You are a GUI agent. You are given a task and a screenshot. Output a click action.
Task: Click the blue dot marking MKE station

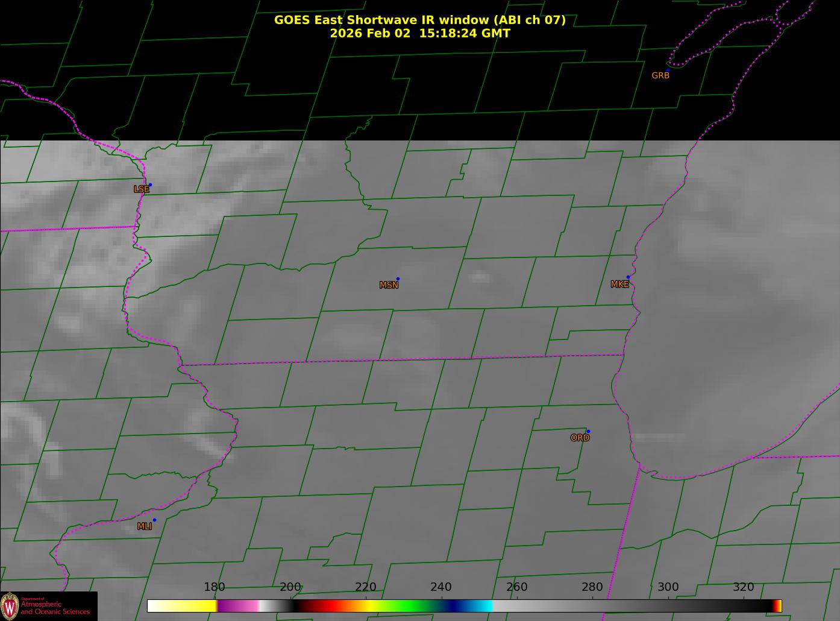click(x=628, y=277)
